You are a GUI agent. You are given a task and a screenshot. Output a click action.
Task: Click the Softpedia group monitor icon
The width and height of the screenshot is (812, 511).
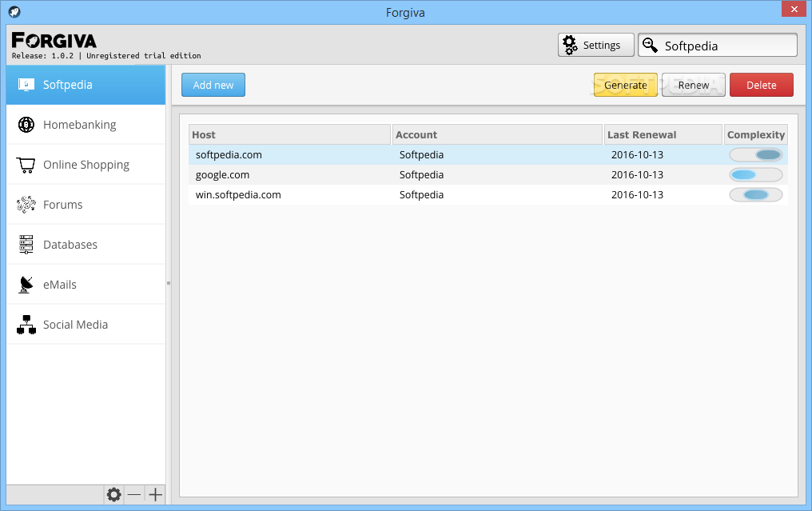point(26,85)
